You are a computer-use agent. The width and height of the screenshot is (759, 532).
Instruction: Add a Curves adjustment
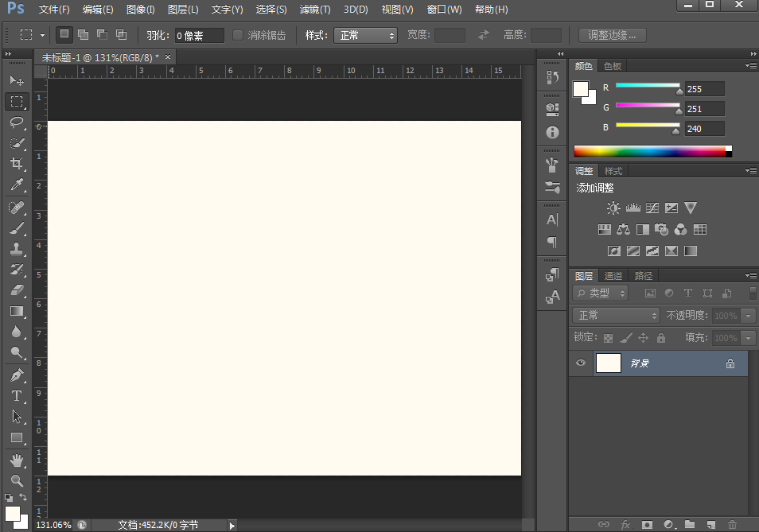652,208
